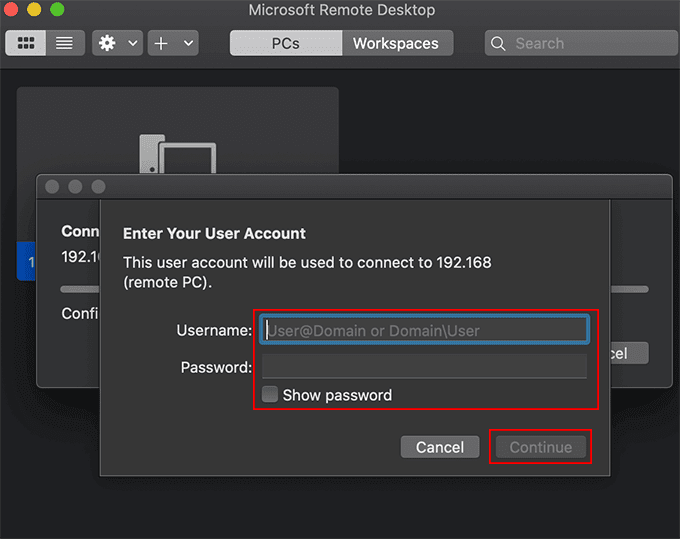
Task: Enable the Show password checkbox
Action: point(270,395)
